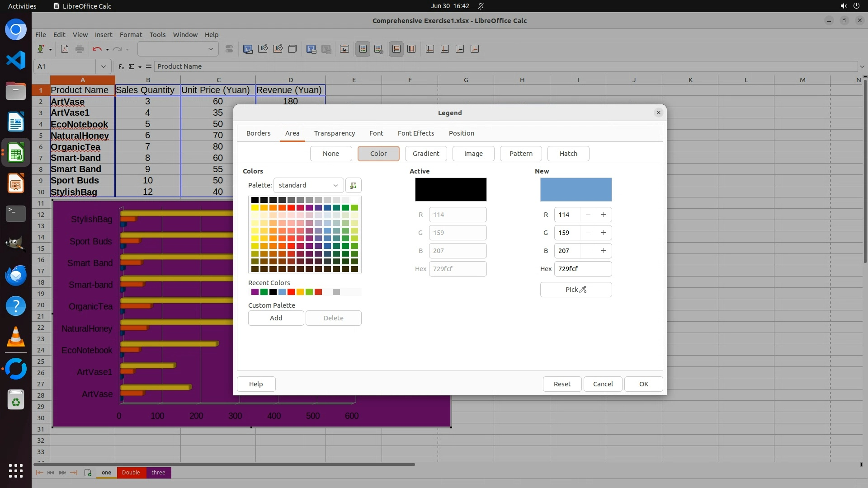
Task: Open the Format menu
Action: pos(131,35)
